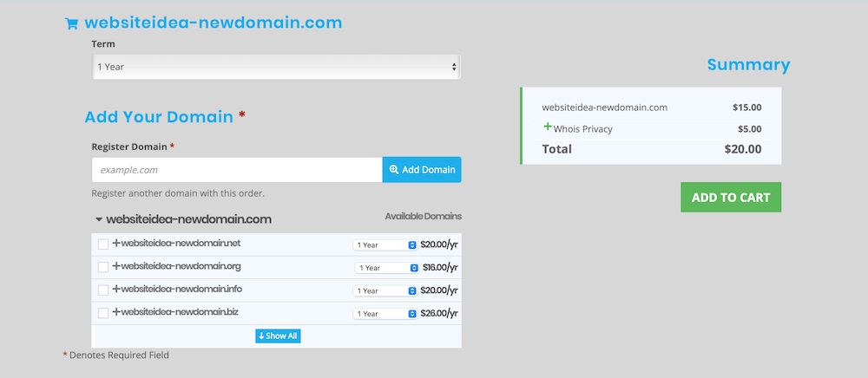Click the Show All button
This screenshot has height=378, width=868.
[278, 336]
